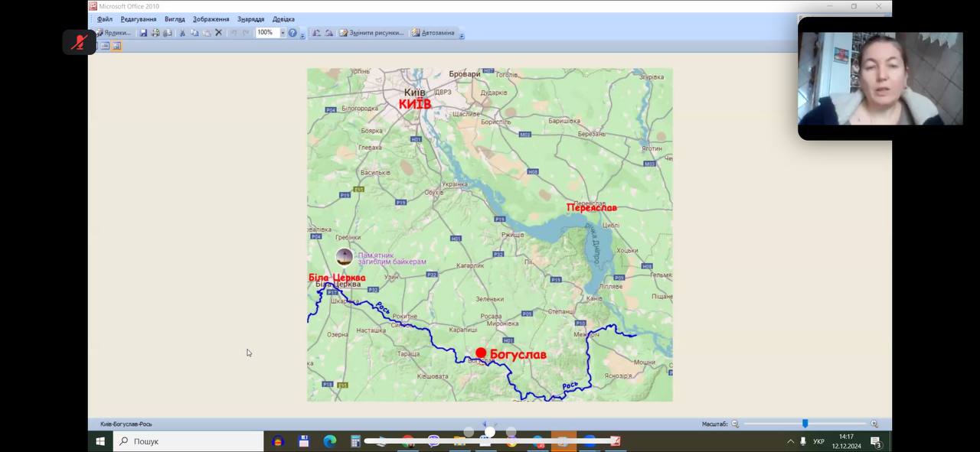Zoom in using the plus magnifier icon
The height and width of the screenshot is (452, 980).
tap(874, 424)
